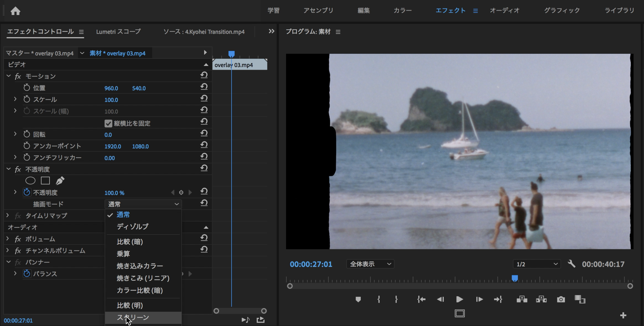
Task: Click the add marker button
Action: [358, 299]
